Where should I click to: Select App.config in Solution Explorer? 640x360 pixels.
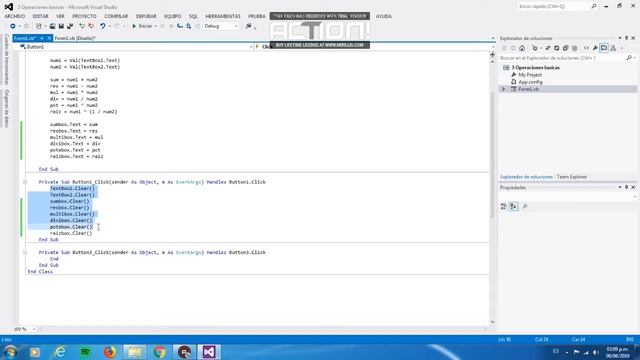tap(530, 82)
